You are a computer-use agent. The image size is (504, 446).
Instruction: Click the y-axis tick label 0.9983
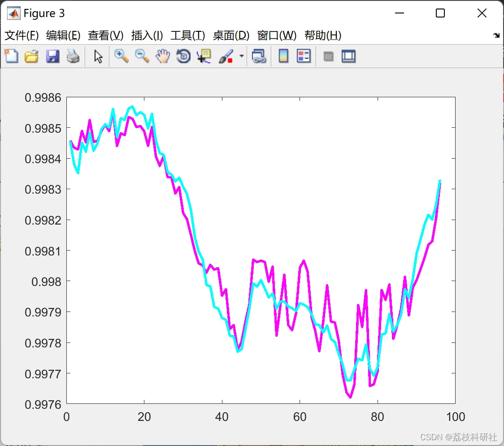pos(43,190)
